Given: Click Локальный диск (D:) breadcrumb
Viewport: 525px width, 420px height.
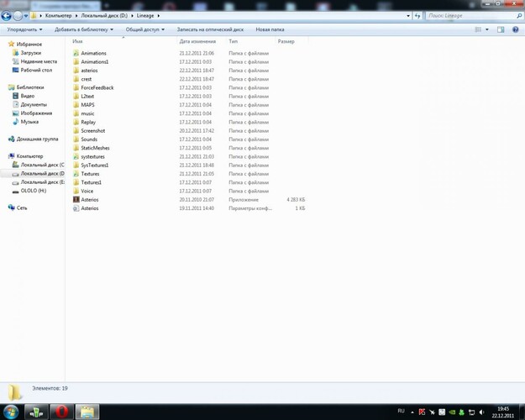Looking at the screenshot, I should click(104, 16).
